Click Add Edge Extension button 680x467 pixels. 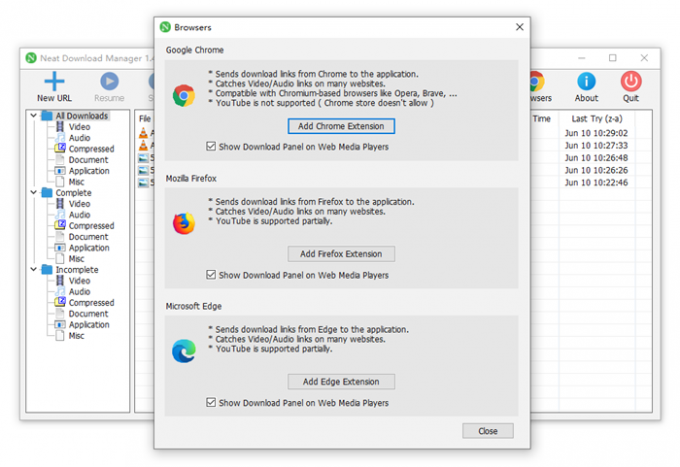click(341, 382)
